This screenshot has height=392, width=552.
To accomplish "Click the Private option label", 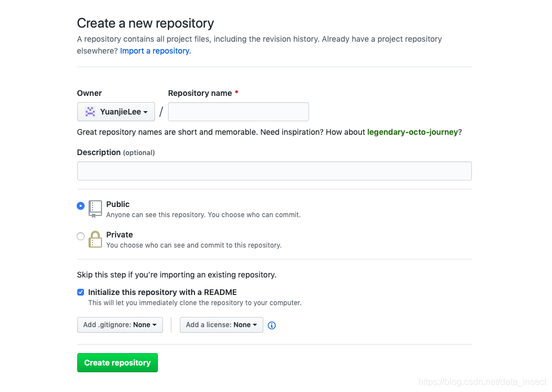I will pos(120,235).
